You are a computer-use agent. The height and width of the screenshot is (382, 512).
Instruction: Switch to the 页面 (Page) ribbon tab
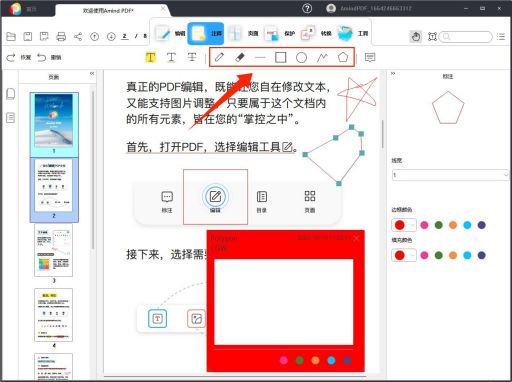coord(243,34)
